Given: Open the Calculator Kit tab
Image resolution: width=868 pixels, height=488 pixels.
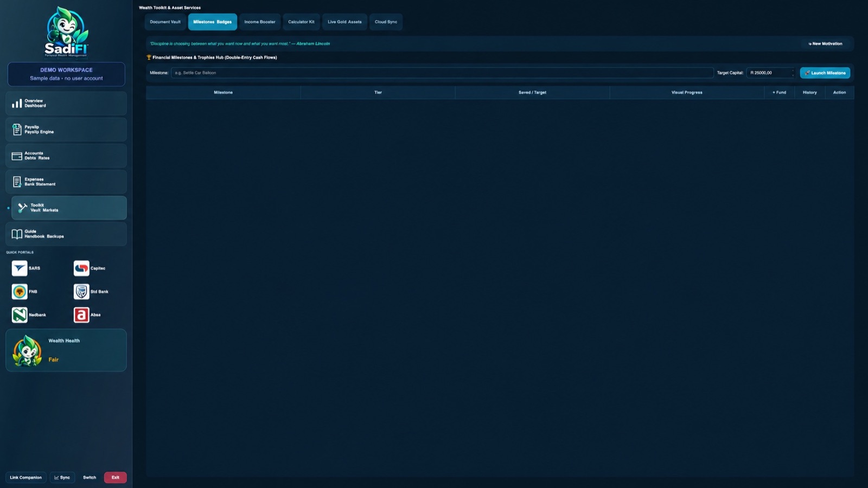Looking at the screenshot, I should click(301, 22).
